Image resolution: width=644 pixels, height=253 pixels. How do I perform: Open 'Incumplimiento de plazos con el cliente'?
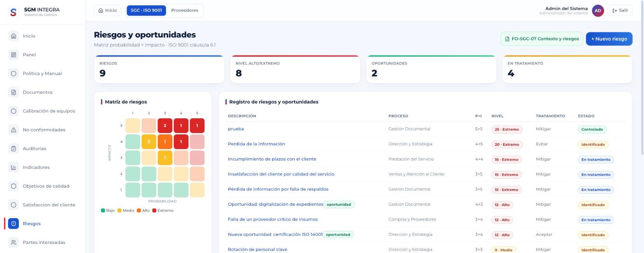pyautogui.click(x=272, y=159)
